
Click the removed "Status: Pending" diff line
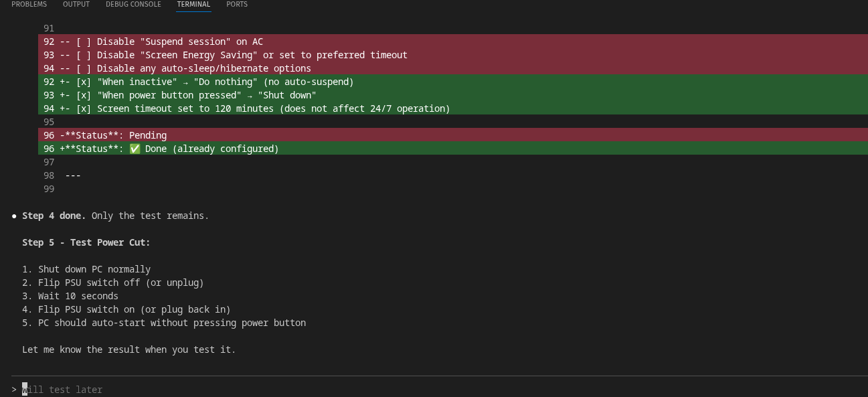[113, 135]
